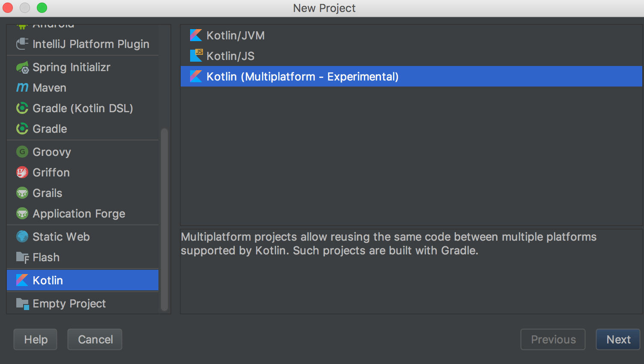Click the Groovy green circle icon
This screenshot has width=644, height=364.
22,152
